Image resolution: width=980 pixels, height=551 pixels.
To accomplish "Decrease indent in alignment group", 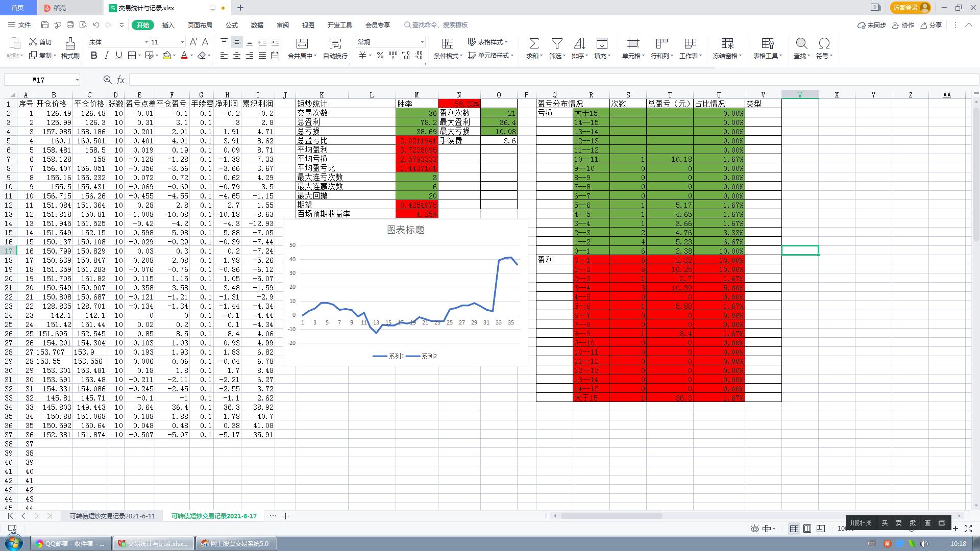I will 262,42.
